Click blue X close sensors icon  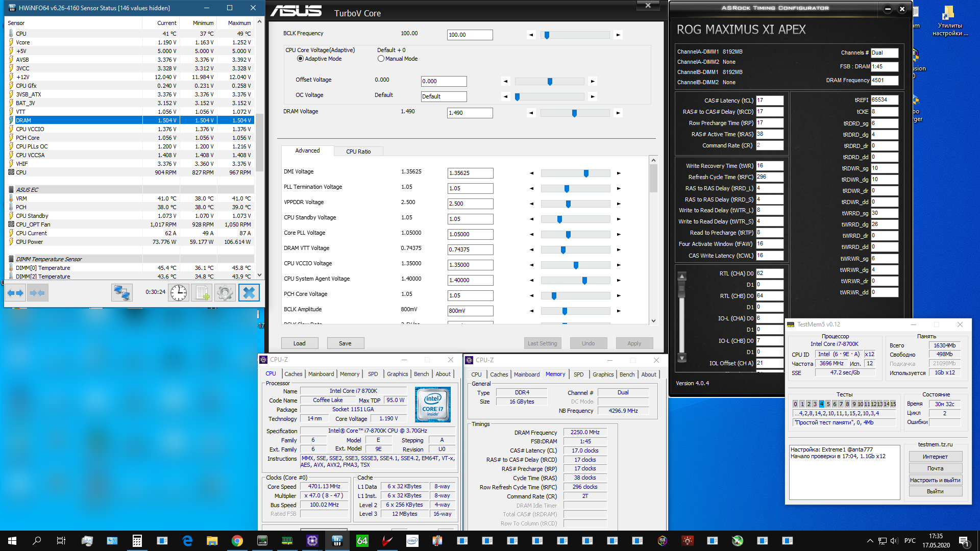249,293
